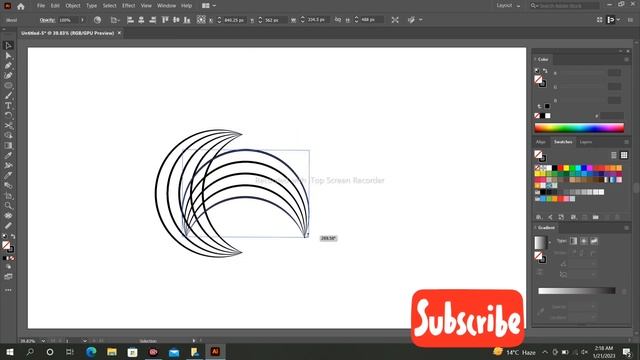Click the X position input field
The width and height of the screenshot is (640, 360).
pos(234,20)
